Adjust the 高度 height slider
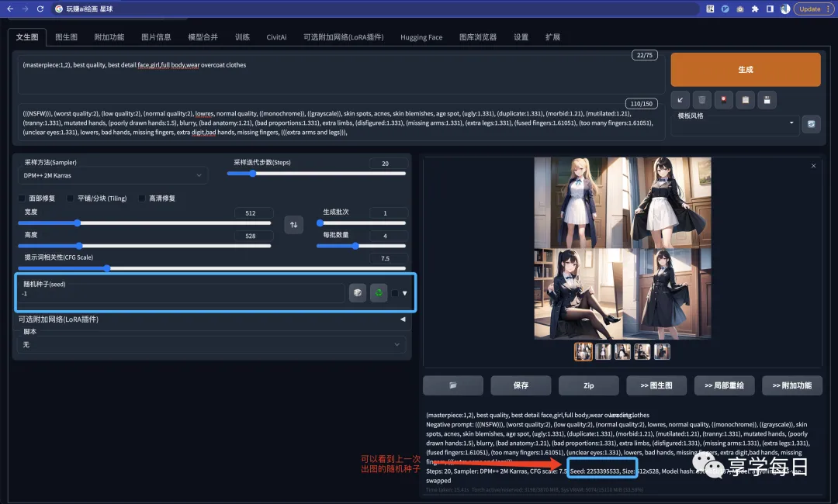Screen dimensions: 838x504 (144, 246)
